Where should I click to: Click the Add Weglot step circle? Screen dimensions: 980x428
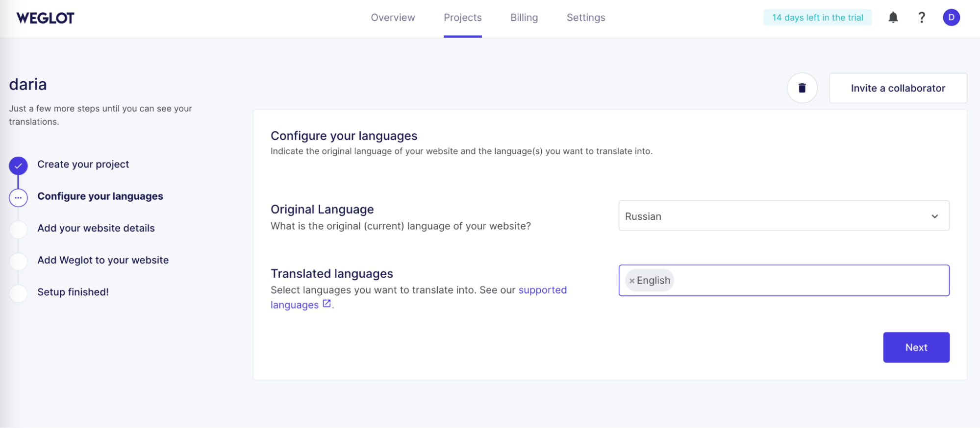click(18, 262)
